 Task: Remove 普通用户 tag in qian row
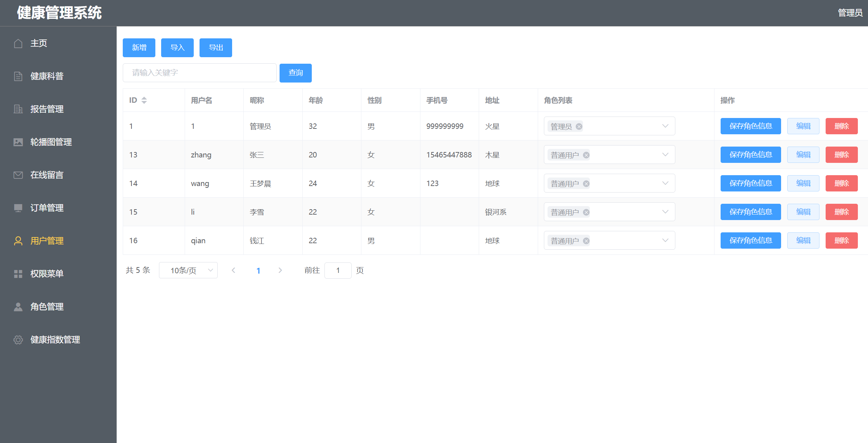[x=586, y=241]
